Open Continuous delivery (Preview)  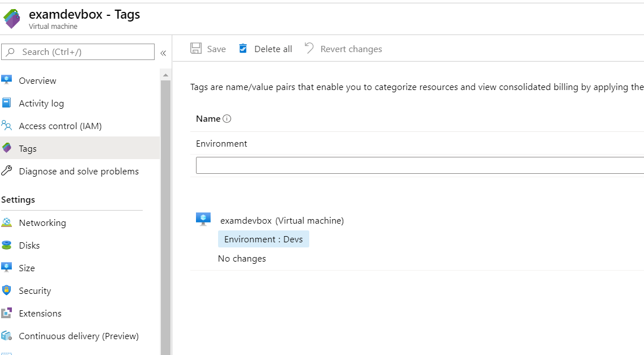(x=80, y=336)
